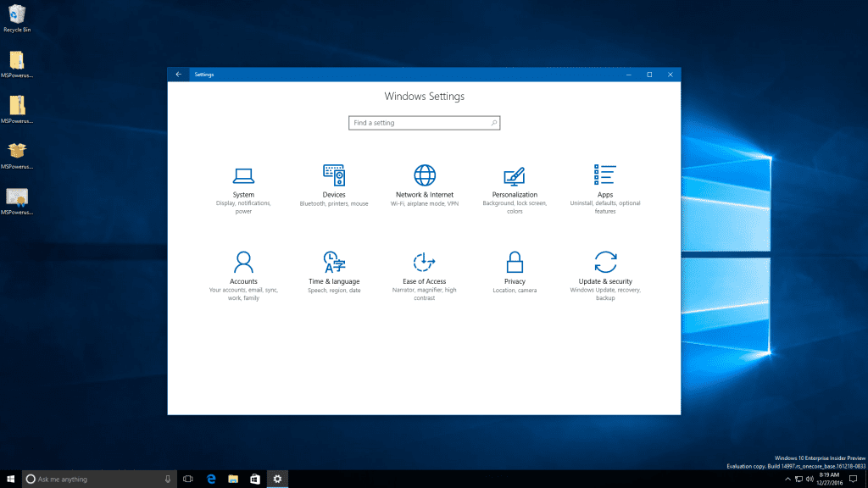The width and height of the screenshot is (868, 488).
Task: Maximize the Settings window
Action: [x=649, y=75]
